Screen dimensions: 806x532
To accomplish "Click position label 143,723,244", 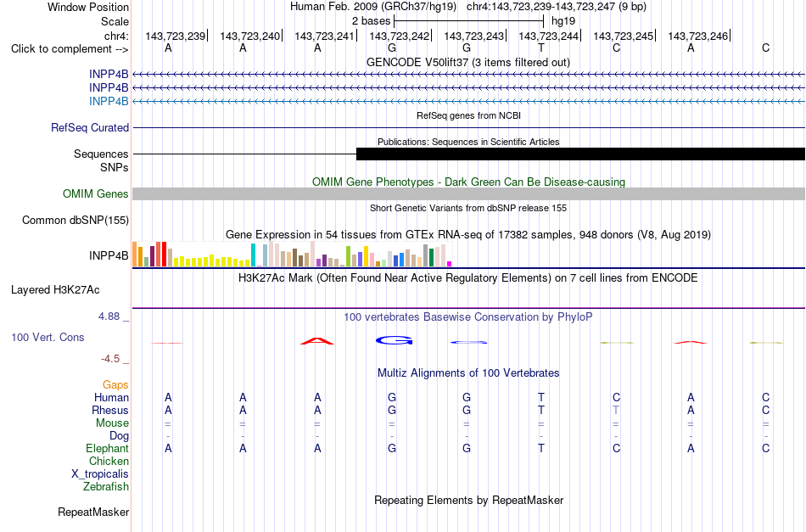I will 548,36.
